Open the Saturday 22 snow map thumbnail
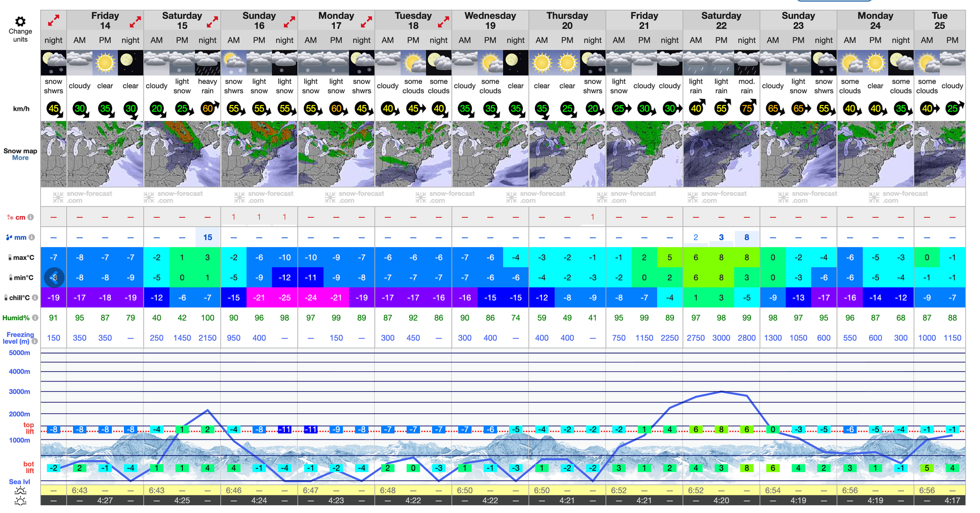This screenshot has height=513, width=980. [x=721, y=154]
